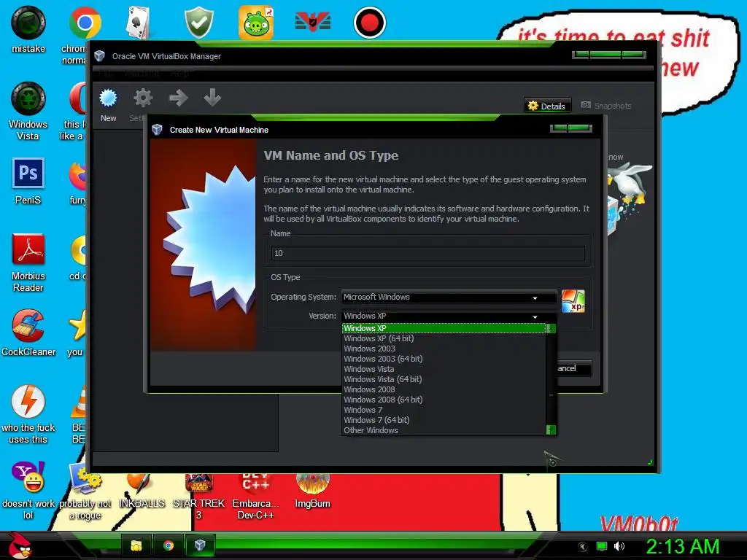Choose 'Windows 2003' from version list
Screen dimensions: 747x560
pyautogui.click(x=444, y=349)
